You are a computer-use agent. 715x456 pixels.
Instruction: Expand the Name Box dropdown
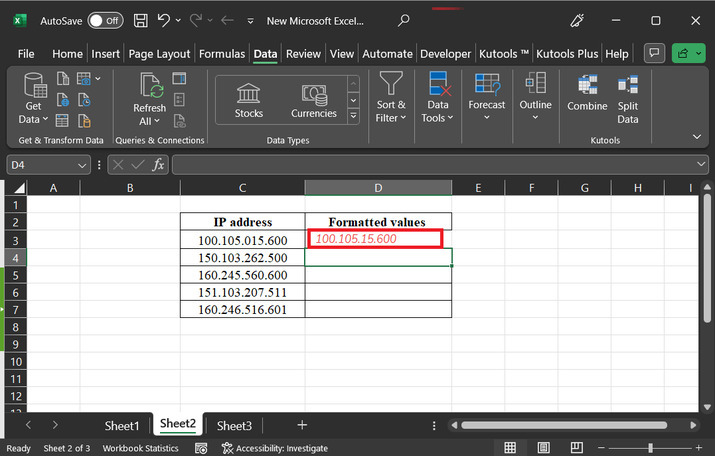tap(83, 164)
